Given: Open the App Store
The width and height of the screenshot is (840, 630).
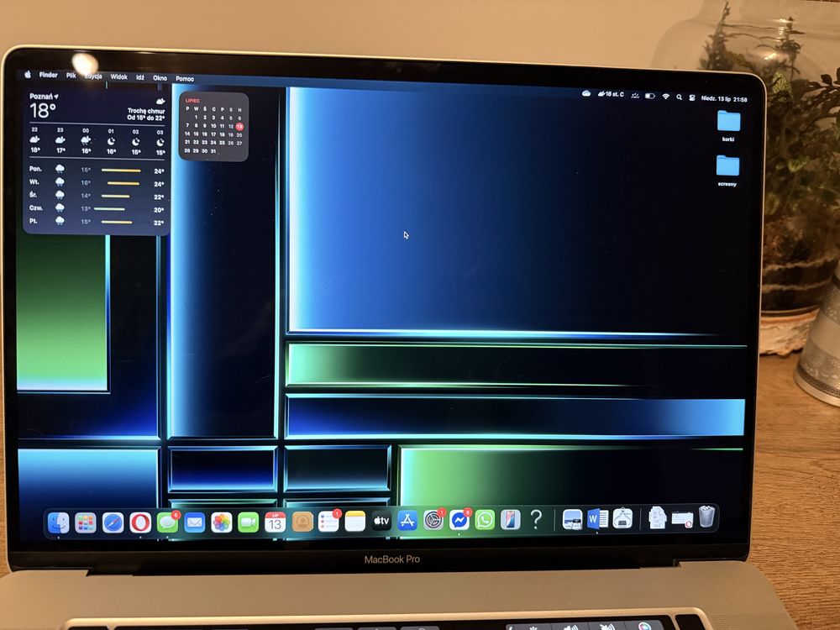Looking at the screenshot, I should [x=407, y=521].
